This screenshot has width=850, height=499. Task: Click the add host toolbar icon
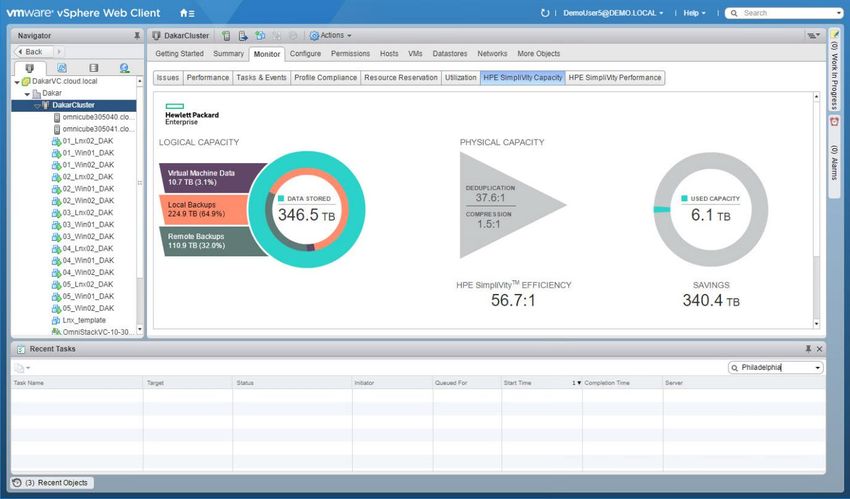(226, 36)
